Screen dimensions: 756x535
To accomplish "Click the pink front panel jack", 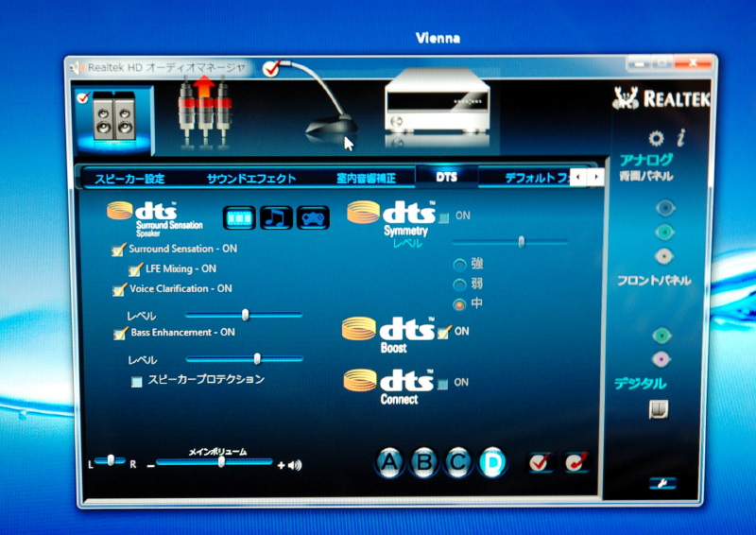I will pyautogui.click(x=661, y=359).
